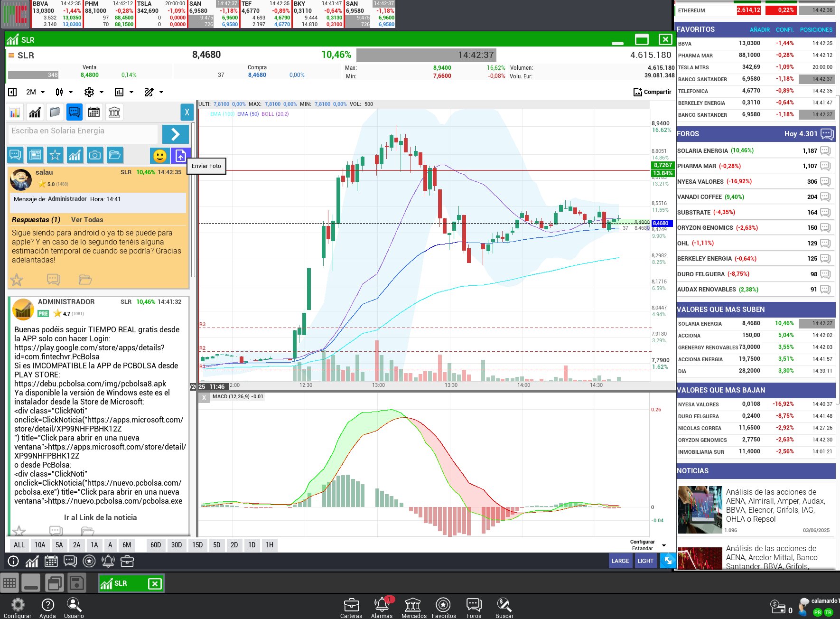Open the candlestick chart type dropdown
This screenshot has height=619, width=840.
(64, 92)
